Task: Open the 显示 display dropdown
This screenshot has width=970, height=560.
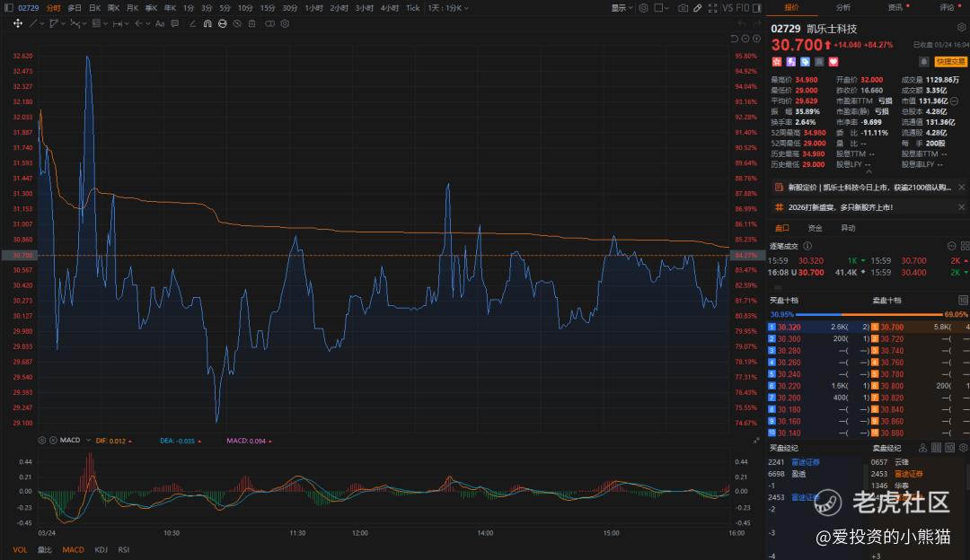Action: pyautogui.click(x=622, y=8)
